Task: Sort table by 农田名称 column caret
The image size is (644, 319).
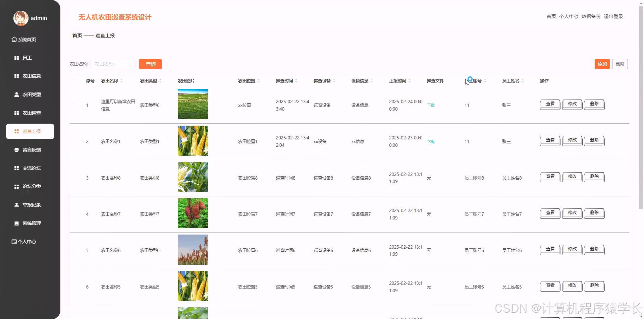Action: [121, 81]
